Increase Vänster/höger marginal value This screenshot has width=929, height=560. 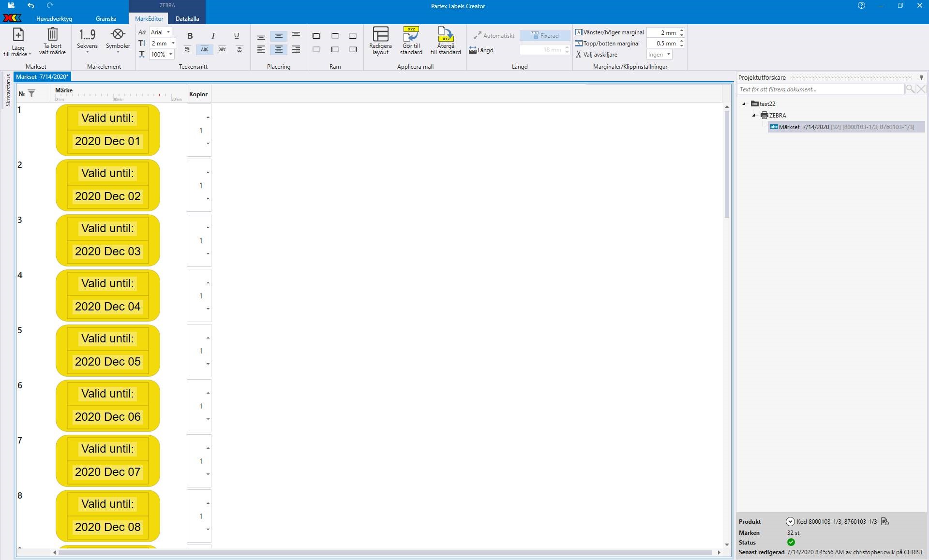(682, 30)
